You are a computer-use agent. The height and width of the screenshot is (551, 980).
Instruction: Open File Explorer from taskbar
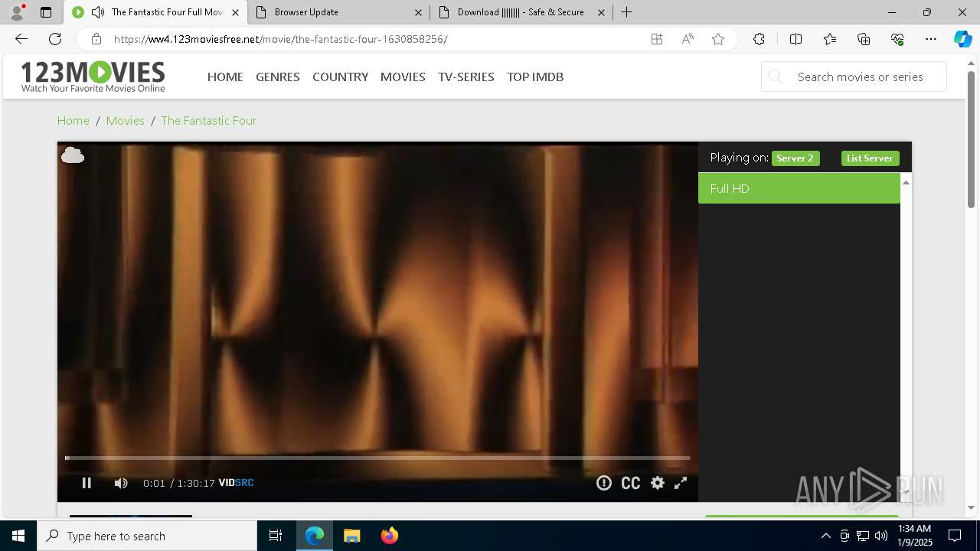[x=352, y=536]
